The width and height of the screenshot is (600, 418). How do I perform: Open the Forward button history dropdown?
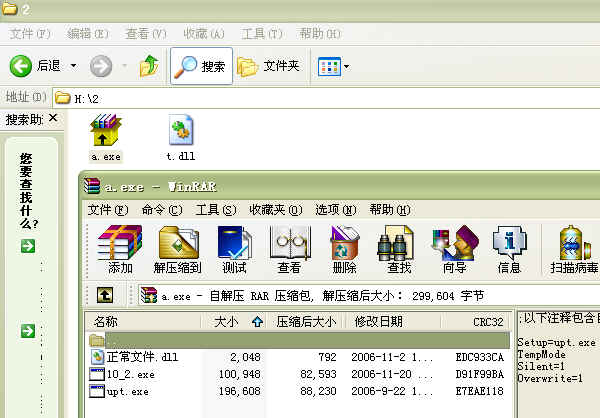click(x=124, y=66)
